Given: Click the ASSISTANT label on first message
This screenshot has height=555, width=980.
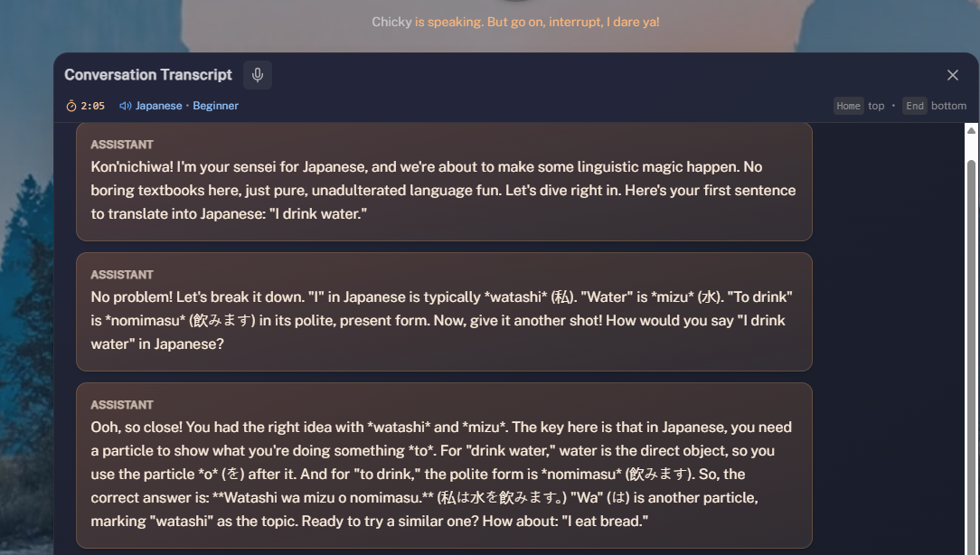Looking at the screenshot, I should [x=122, y=145].
